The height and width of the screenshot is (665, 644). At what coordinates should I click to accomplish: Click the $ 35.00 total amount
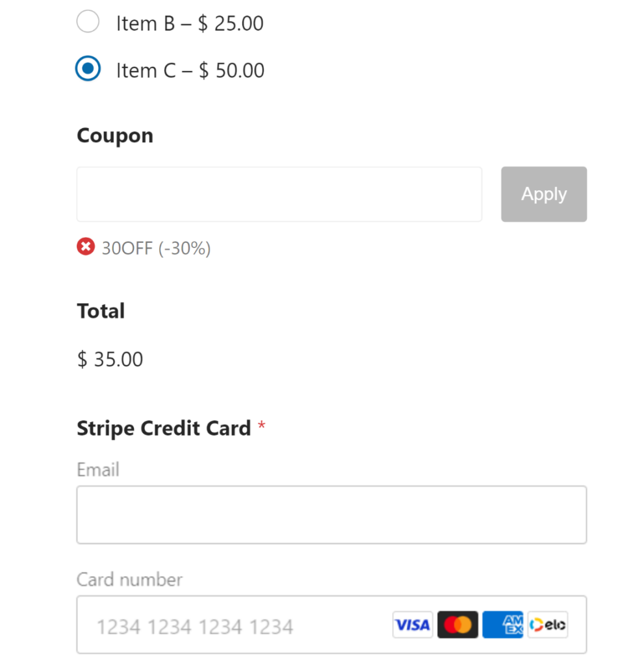tap(110, 358)
